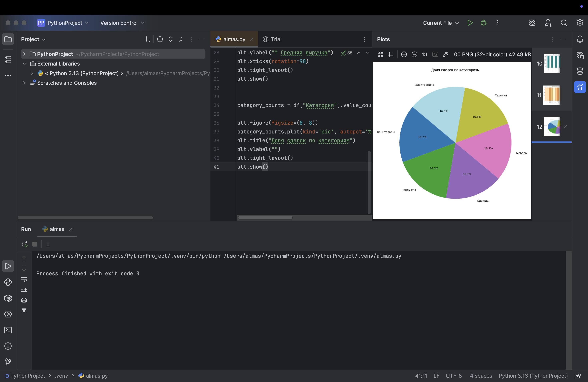Viewport: 588px width, 382px height.
Task: Expand the Scratches and Consoles node
Action: [x=24, y=83]
